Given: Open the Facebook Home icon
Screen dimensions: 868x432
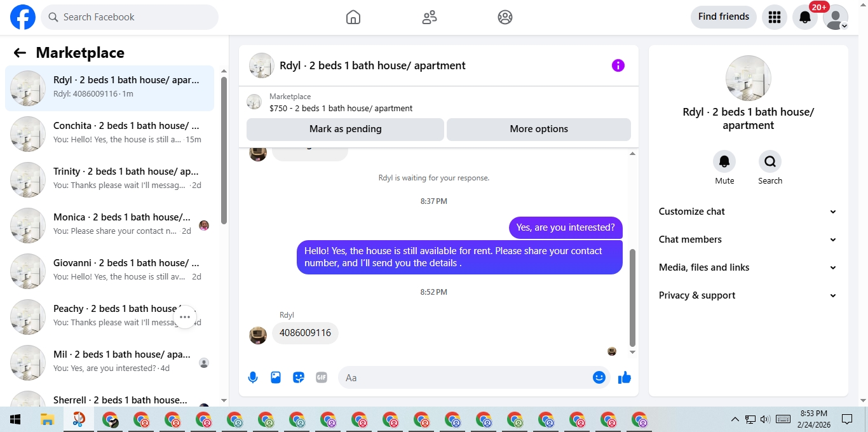Looking at the screenshot, I should pyautogui.click(x=353, y=17).
